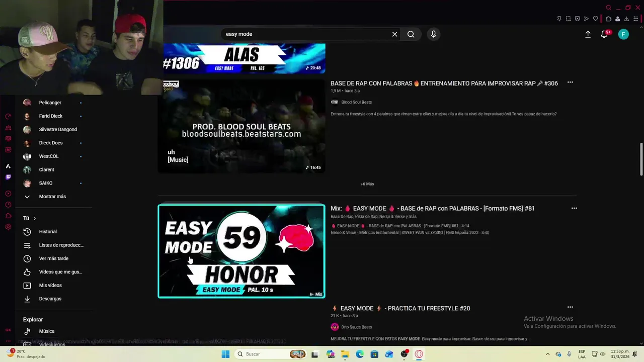
Task: Switch to Opera GX on the taskbar
Action: [x=419, y=354]
